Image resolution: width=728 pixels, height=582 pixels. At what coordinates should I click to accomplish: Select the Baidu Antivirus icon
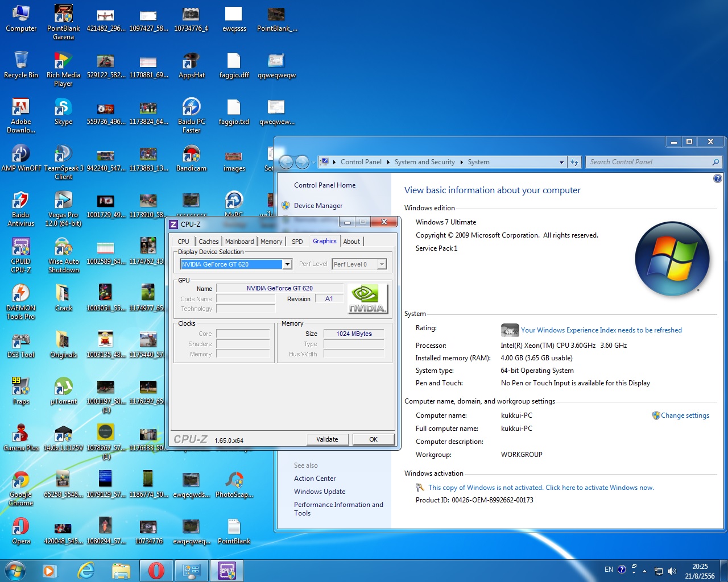(21, 209)
